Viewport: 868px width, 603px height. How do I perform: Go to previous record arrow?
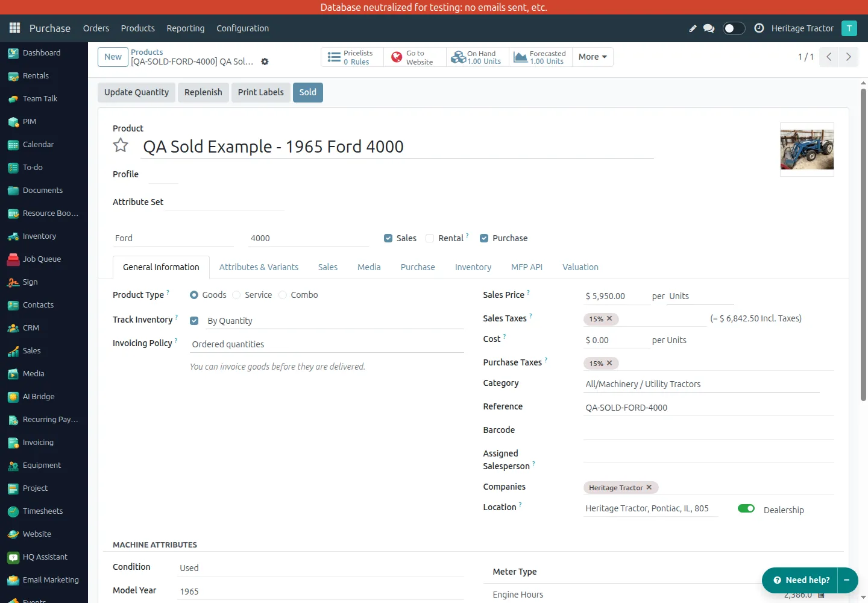(829, 57)
